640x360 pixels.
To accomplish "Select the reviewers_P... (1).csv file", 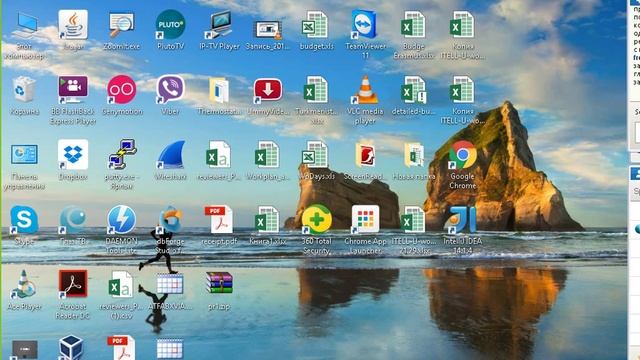I will [x=121, y=285].
